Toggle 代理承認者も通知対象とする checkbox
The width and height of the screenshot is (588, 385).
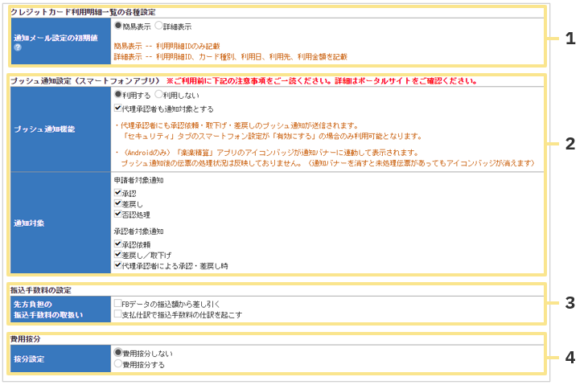pos(118,108)
